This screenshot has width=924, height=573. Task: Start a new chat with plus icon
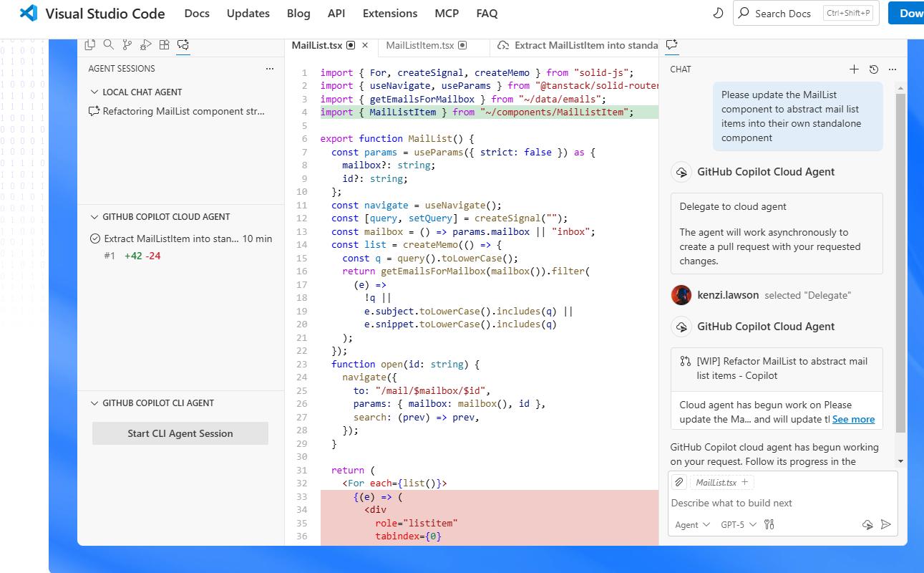click(x=854, y=69)
